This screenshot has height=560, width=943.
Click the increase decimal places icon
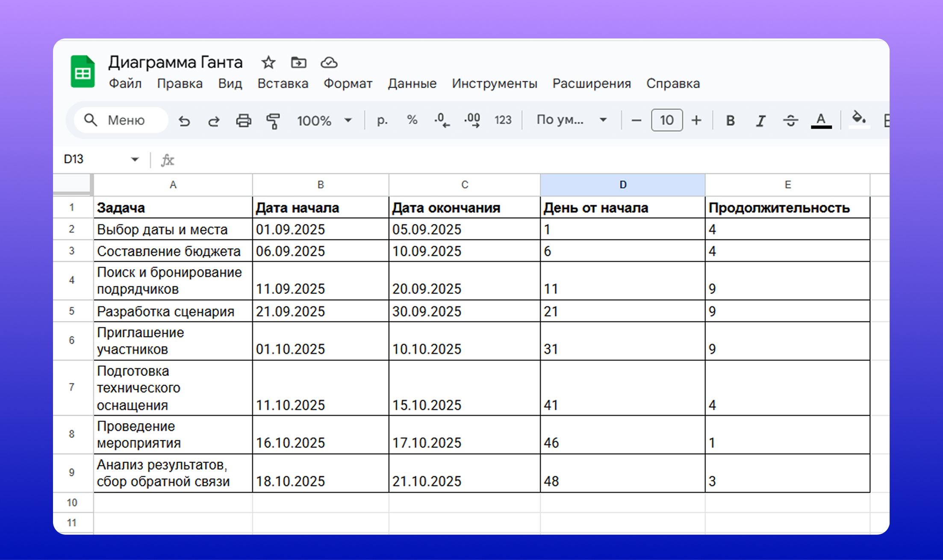tap(472, 120)
